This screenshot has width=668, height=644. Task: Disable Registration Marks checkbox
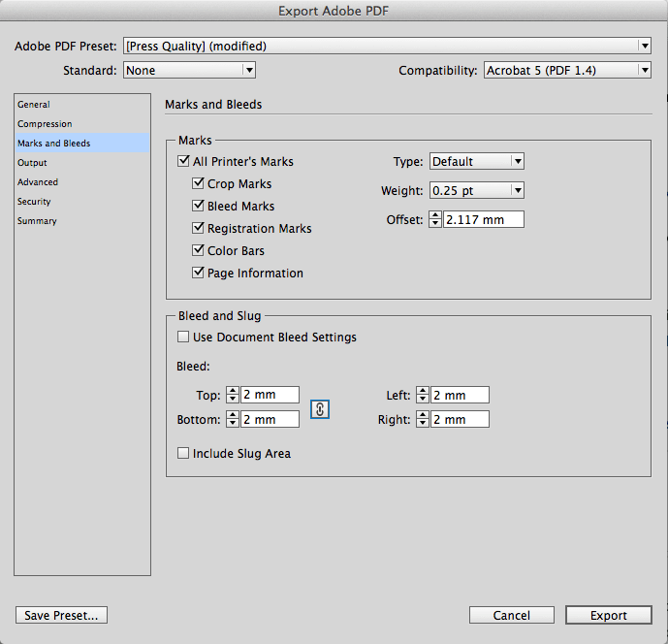click(x=198, y=228)
